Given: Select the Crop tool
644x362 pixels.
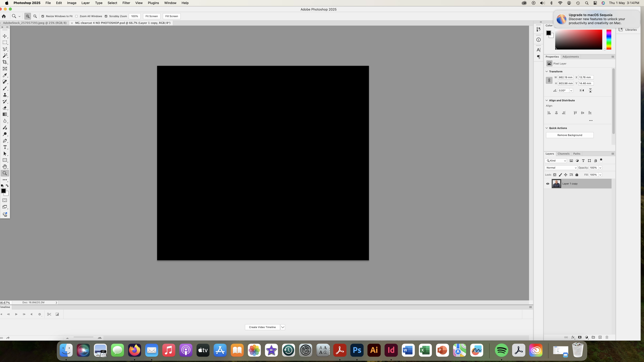Looking at the screenshot, I should 5,62.
